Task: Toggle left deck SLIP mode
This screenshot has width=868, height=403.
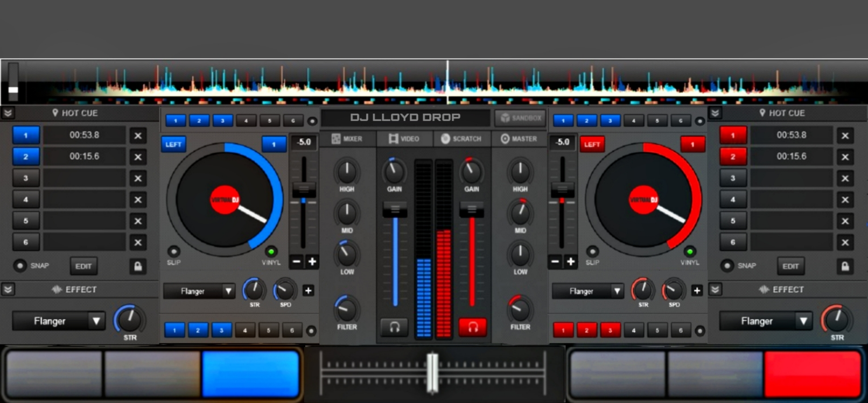Action: tap(173, 251)
